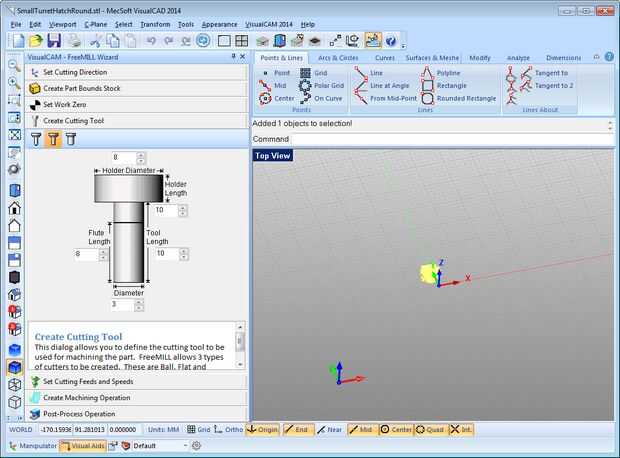Click the Zoom Window sidebar icon
The width and height of the screenshot is (620, 458).
pyautogui.click(x=14, y=100)
